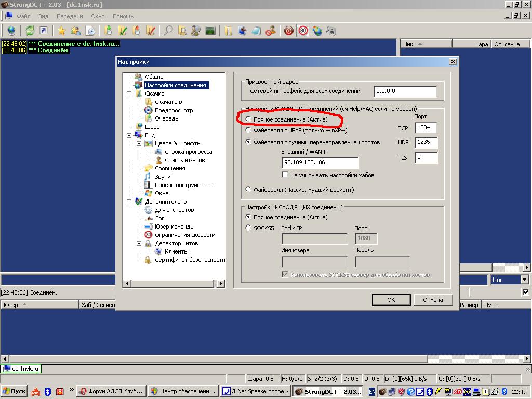Open Download Queue toolbar icon
This screenshot has width=532, height=399.
(x=108, y=31)
